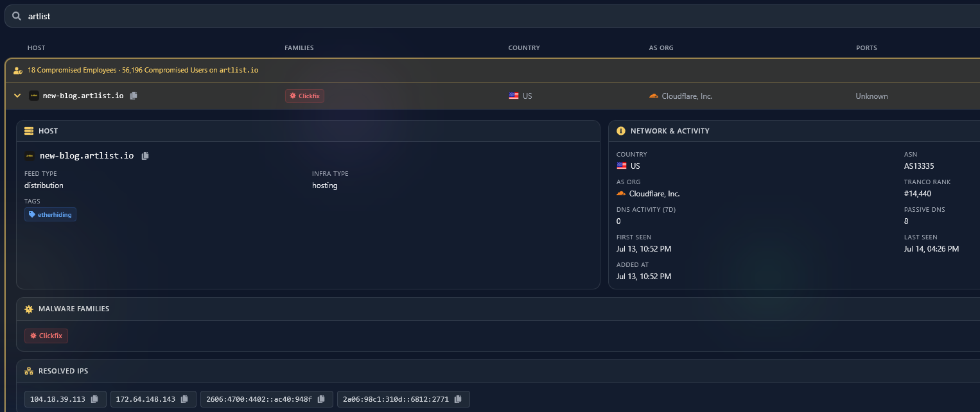Click 172.64.148.143 address text
The height and width of the screenshot is (412, 980).
[146, 399]
